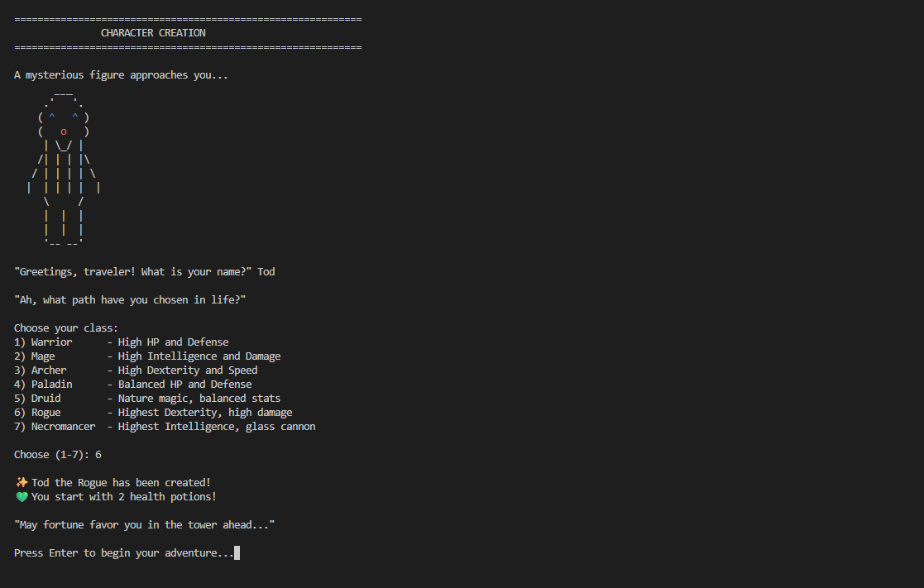
Task: Click the terminal cursor block after the prompt
Action: pyautogui.click(x=237, y=553)
